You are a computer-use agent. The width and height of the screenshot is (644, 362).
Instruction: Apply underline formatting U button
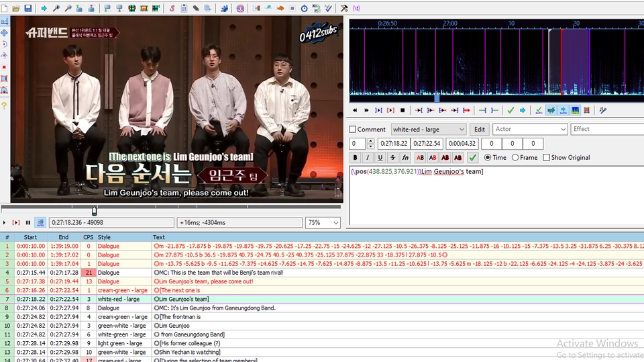(380, 158)
